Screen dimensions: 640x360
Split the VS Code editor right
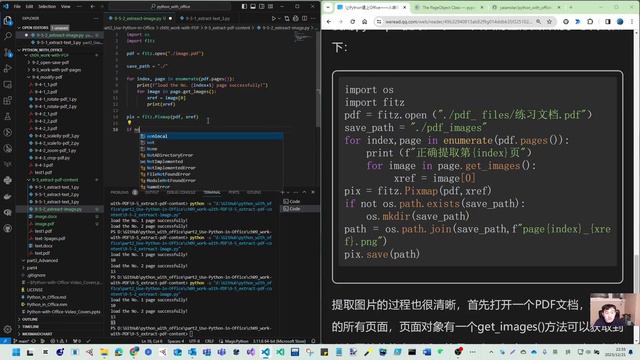(x=304, y=18)
